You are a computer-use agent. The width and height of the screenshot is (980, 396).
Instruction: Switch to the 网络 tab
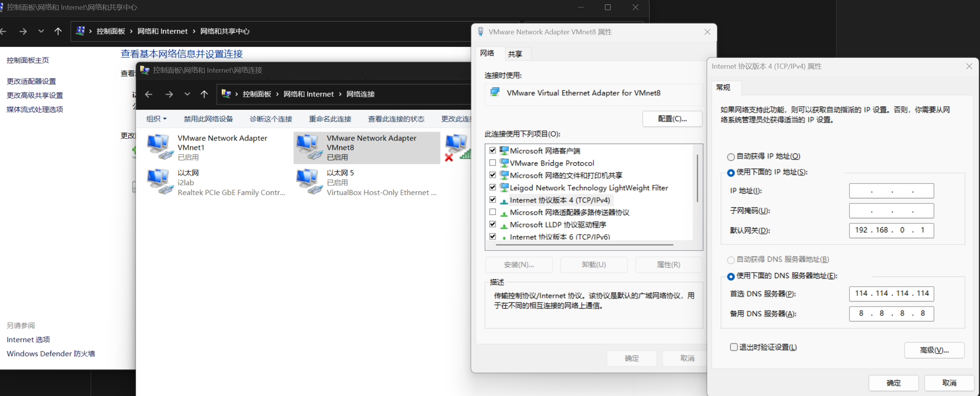[x=487, y=53]
